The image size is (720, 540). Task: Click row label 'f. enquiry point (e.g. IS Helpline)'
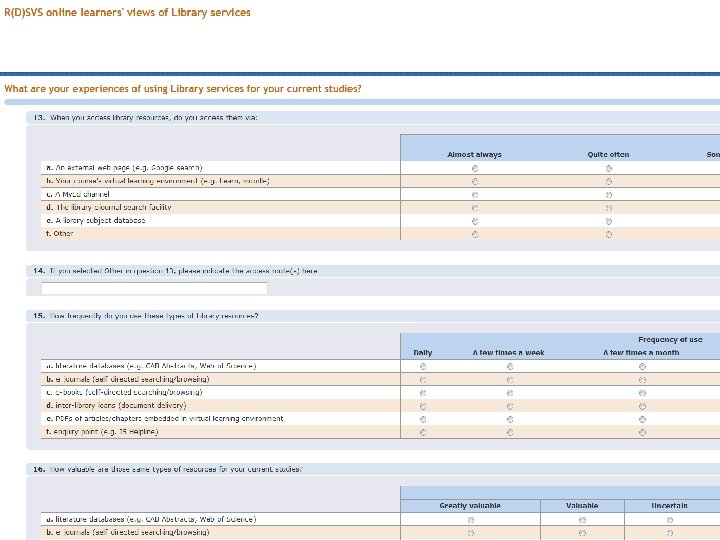click(102, 432)
